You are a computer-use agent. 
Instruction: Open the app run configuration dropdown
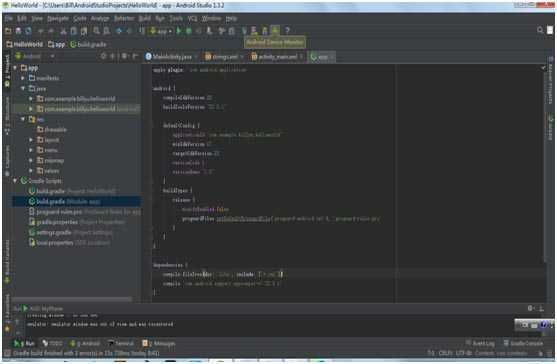[161, 31]
